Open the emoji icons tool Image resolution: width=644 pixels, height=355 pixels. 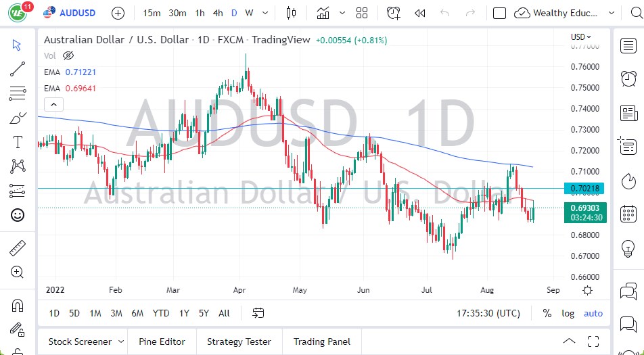point(18,215)
